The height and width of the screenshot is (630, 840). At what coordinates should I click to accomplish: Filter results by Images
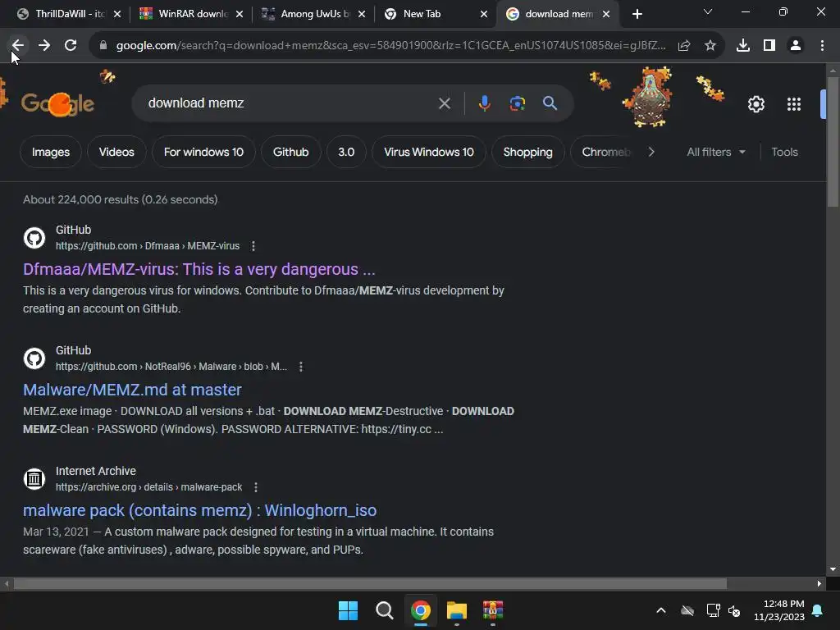coord(50,152)
